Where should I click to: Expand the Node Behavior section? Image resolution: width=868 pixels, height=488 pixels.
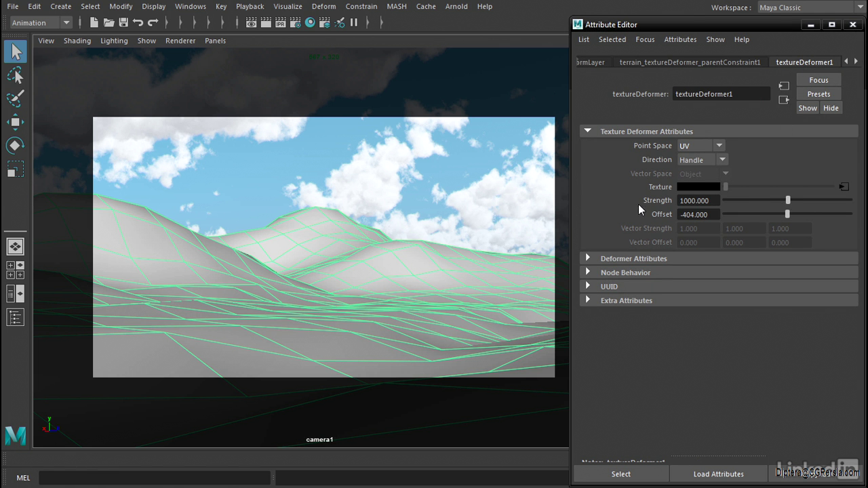[x=588, y=272]
